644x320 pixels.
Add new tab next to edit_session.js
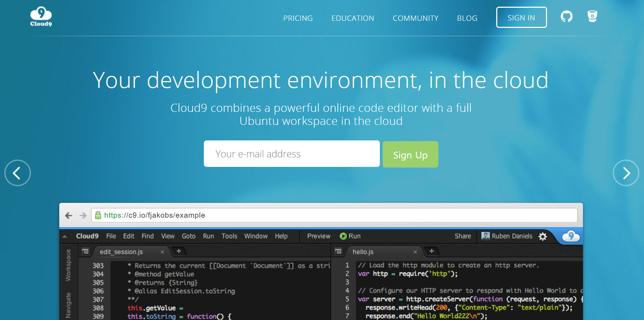click(x=179, y=251)
